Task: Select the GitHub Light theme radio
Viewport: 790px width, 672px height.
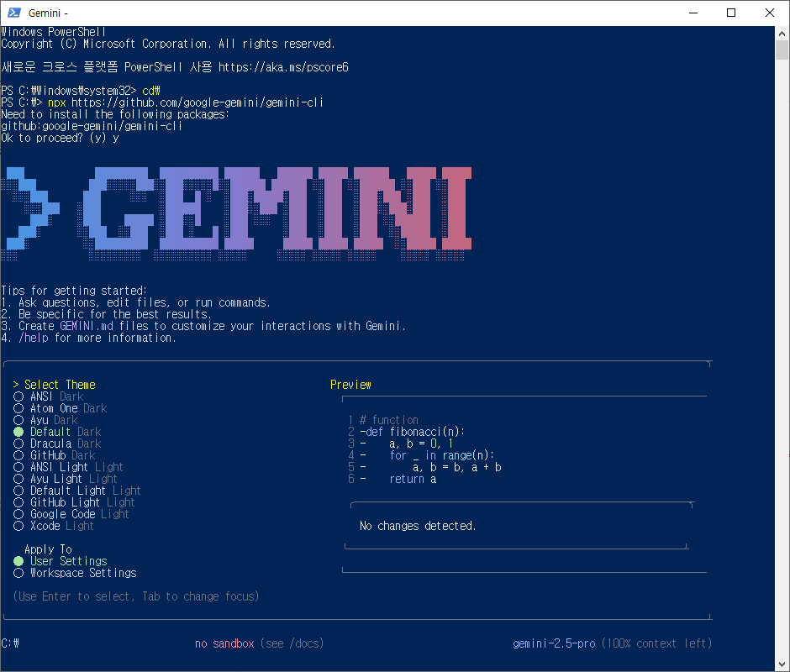Action: tap(18, 503)
